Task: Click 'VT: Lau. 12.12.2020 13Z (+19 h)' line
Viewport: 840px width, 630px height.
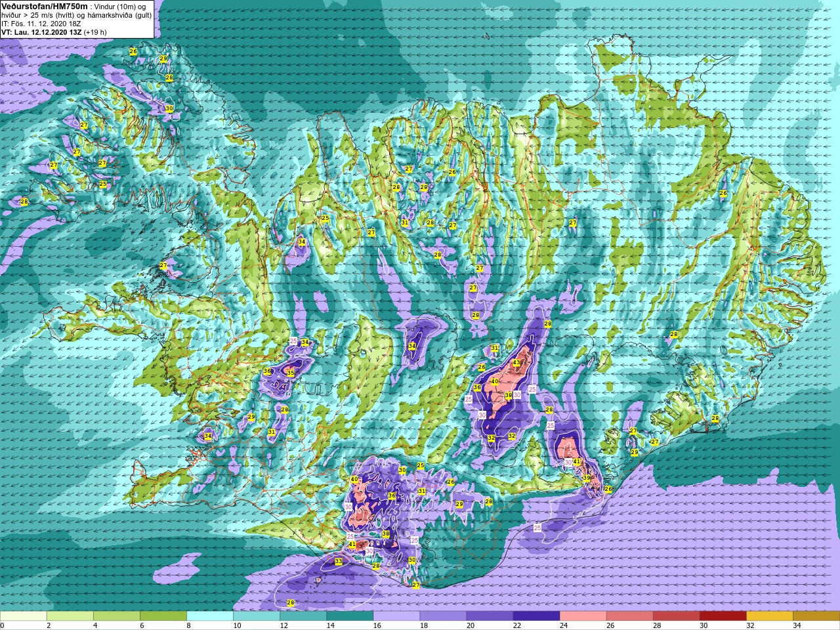Action: [54, 32]
